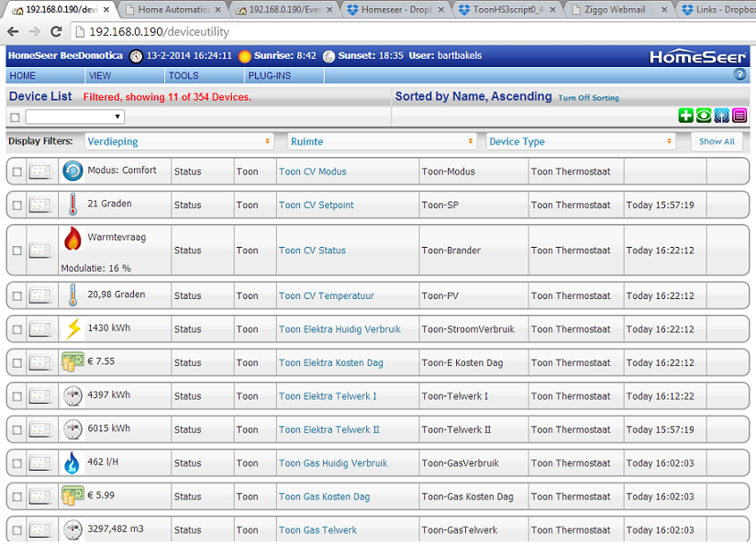Click the device control icon in Toon Gas Telwerk row
Image resolution: width=756 pixels, height=546 pixels.
coord(40,529)
